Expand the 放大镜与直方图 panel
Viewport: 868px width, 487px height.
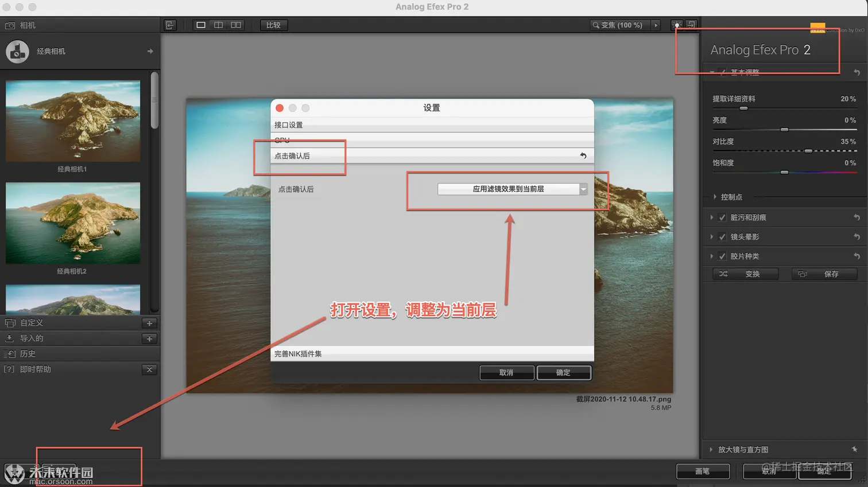[711, 450]
